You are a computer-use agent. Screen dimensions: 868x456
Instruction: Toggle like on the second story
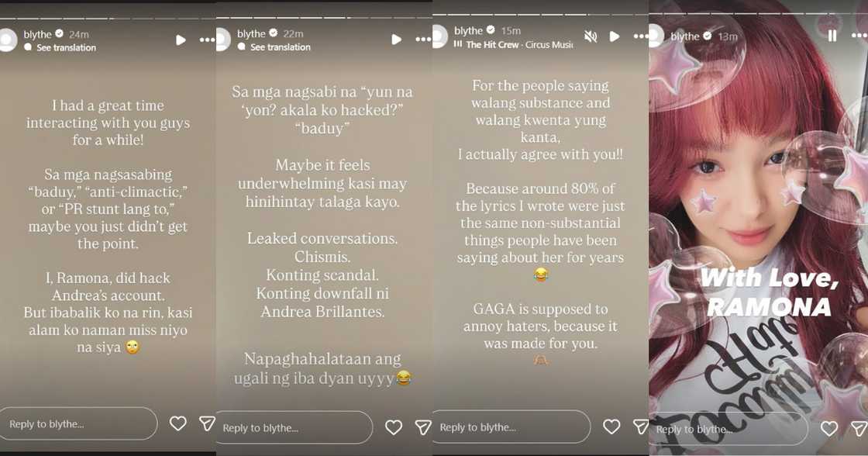point(394,427)
